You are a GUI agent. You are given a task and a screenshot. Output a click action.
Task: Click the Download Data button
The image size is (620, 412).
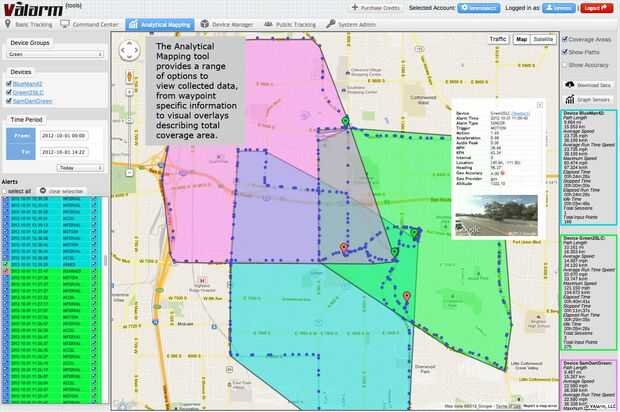[588, 85]
